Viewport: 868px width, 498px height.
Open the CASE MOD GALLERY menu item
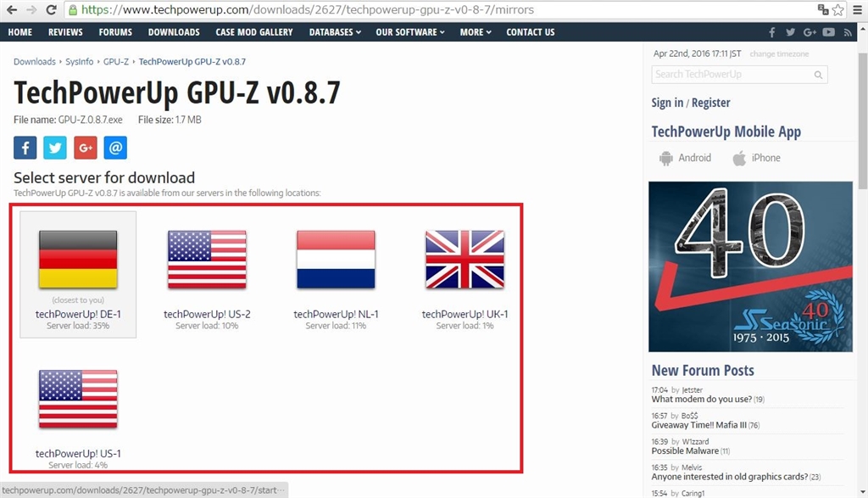(x=254, y=32)
